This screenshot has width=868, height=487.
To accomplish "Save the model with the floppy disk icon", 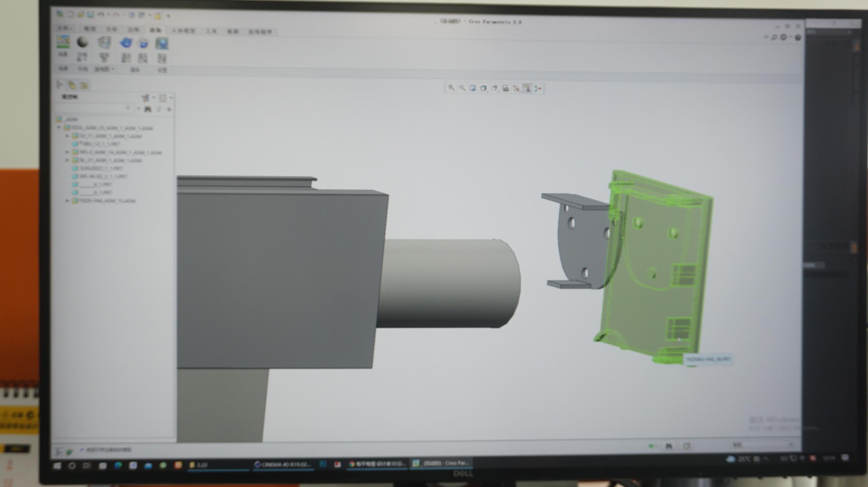I will tap(90, 15).
